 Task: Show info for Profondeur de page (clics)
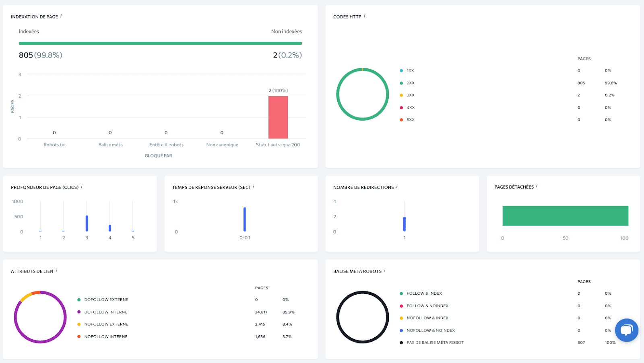coord(82,187)
